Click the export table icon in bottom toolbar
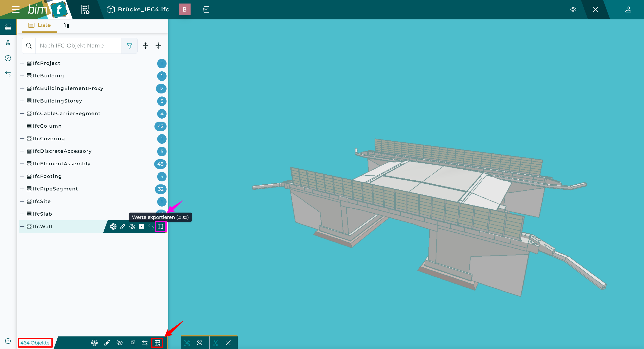 (x=157, y=343)
